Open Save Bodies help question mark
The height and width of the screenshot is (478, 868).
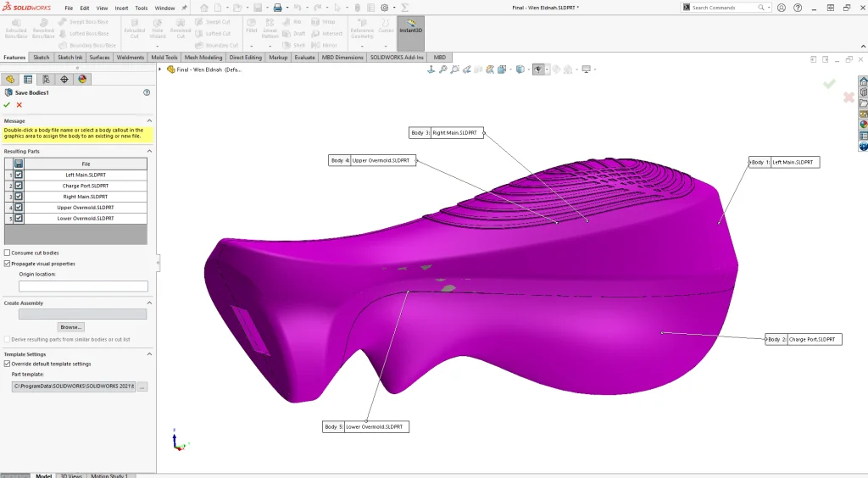pyautogui.click(x=147, y=92)
